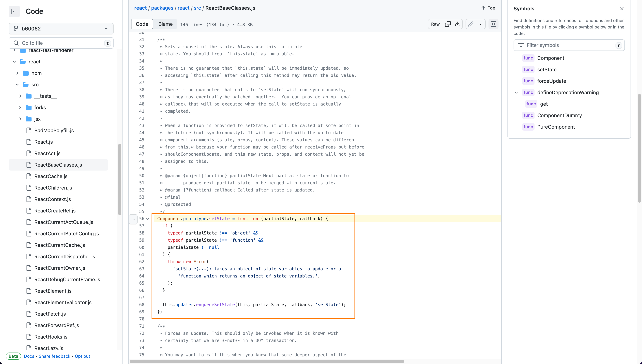Screen dimensions: 642x364
Task: Click the Raw button
Action: click(x=435, y=24)
